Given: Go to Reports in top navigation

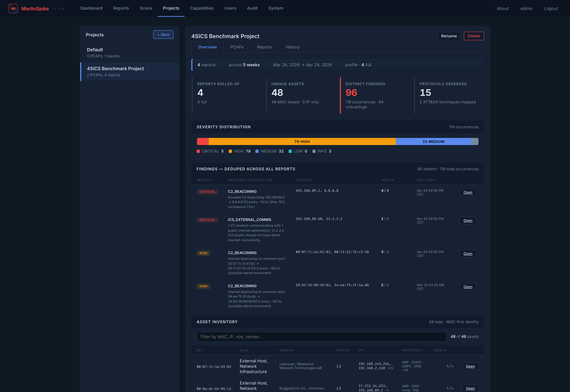Looking at the screenshot, I should [x=121, y=8].
